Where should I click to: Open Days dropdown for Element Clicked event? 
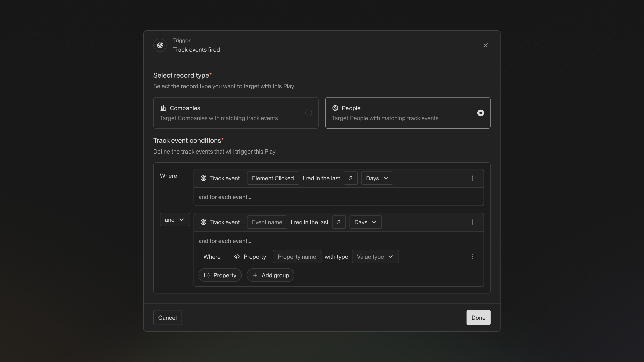tap(377, 178)
